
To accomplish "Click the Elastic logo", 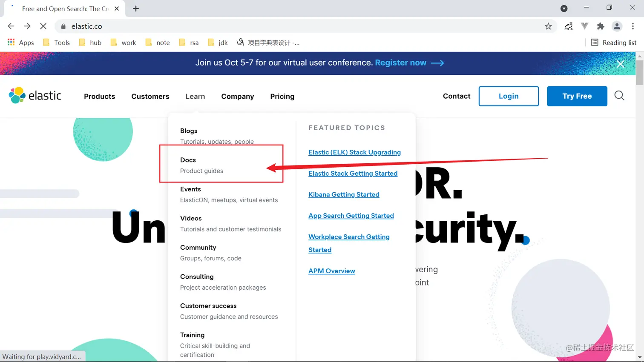I will tap(35, 96).
